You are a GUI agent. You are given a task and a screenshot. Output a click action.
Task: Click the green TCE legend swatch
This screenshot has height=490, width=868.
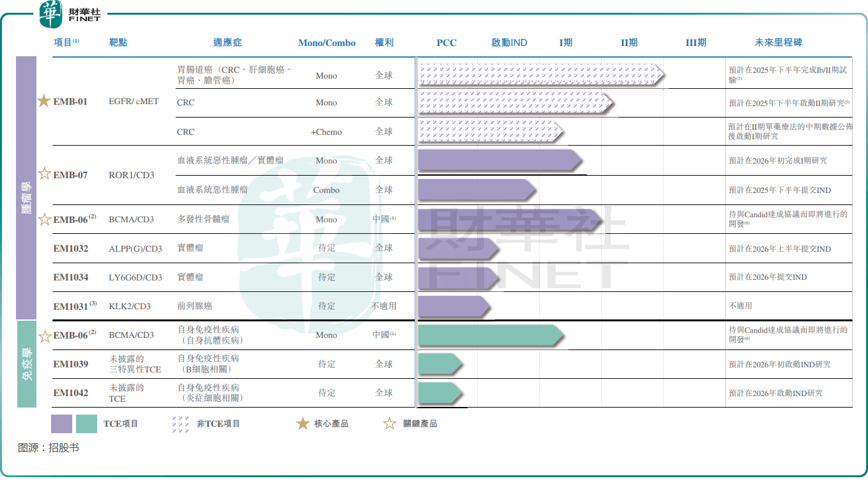click(x=86, y=424)
